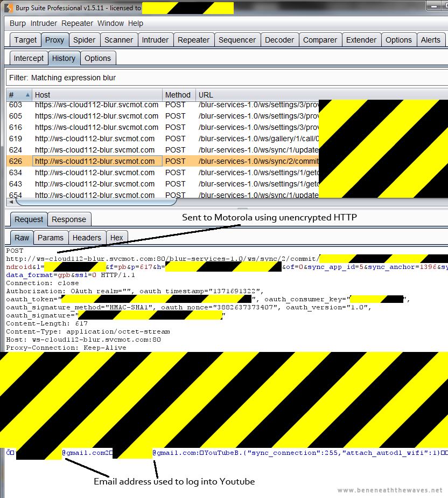Click the left arrow of horizontal scrollbar
The height and width of the screenshot is (498, 448).
tap(11, 202)
